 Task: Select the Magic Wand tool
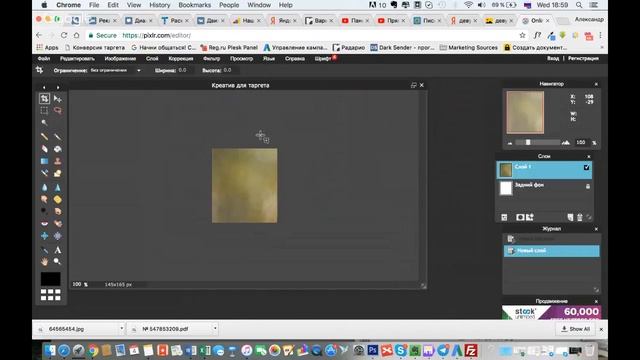(44, 122)
